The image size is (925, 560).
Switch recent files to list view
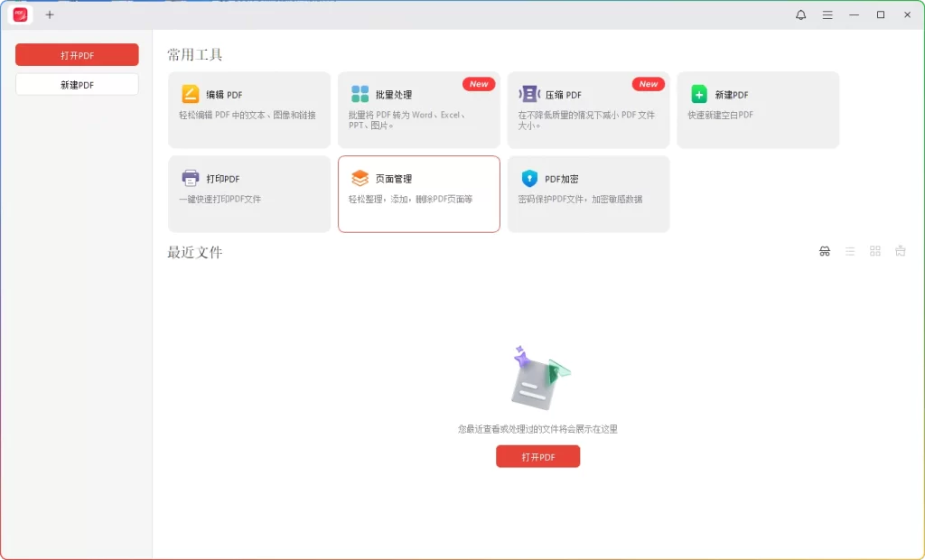pos(850,251)
